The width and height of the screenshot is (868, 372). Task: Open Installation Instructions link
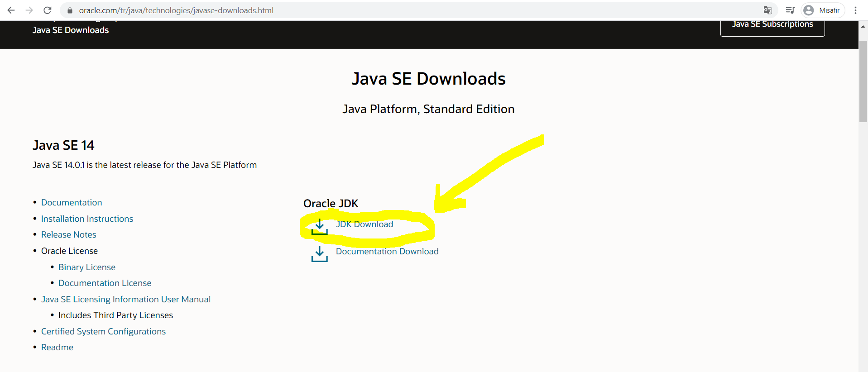click(87, 219)
